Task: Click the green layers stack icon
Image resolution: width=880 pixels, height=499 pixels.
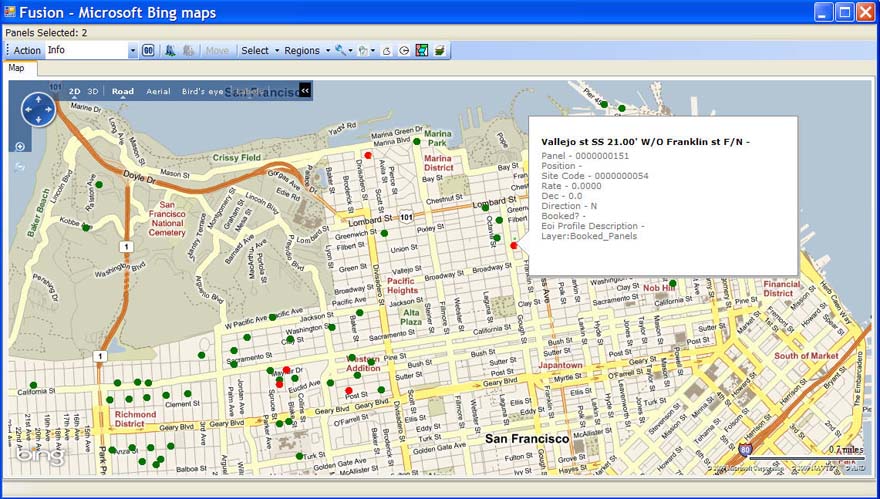Action: pos(439,51)
